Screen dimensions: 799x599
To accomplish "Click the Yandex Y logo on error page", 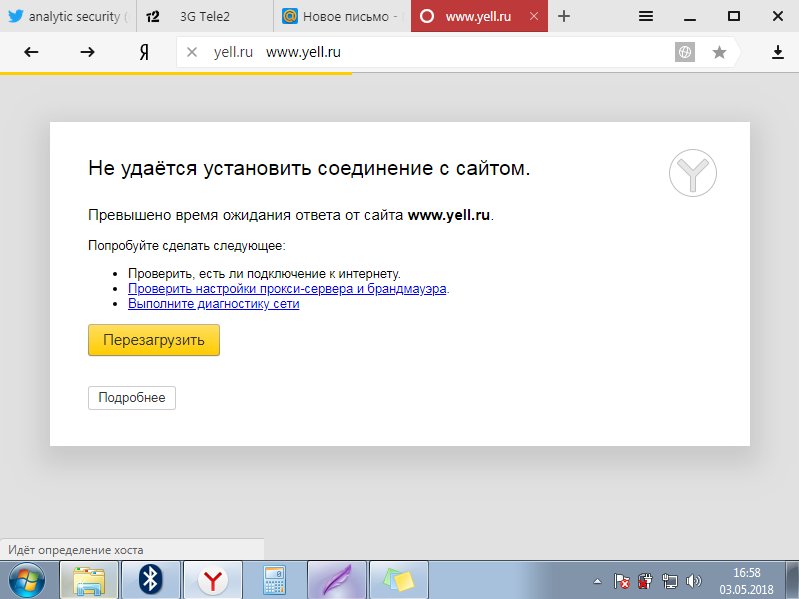I will [693, 173].
